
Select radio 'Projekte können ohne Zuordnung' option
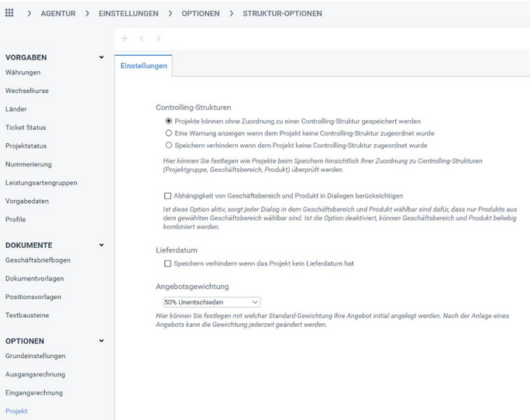[x=168, y=122]
